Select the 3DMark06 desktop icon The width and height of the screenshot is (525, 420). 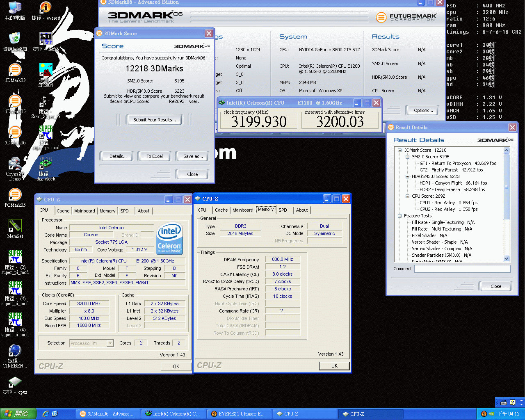[x=15, y=135]
